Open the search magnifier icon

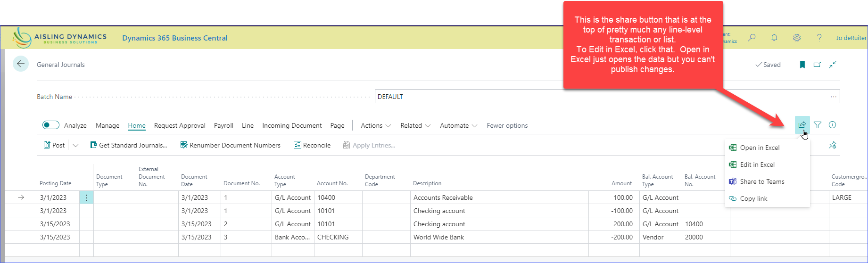(x=752, y=38)
